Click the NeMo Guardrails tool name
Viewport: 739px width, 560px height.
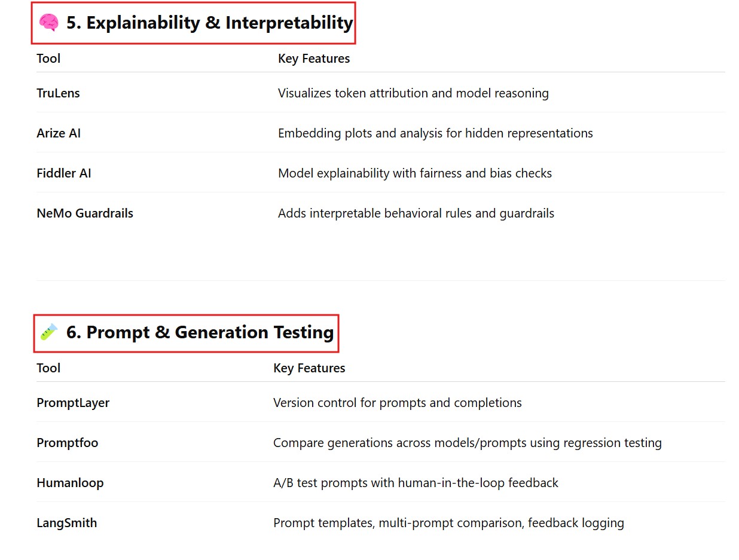point(85,213)
